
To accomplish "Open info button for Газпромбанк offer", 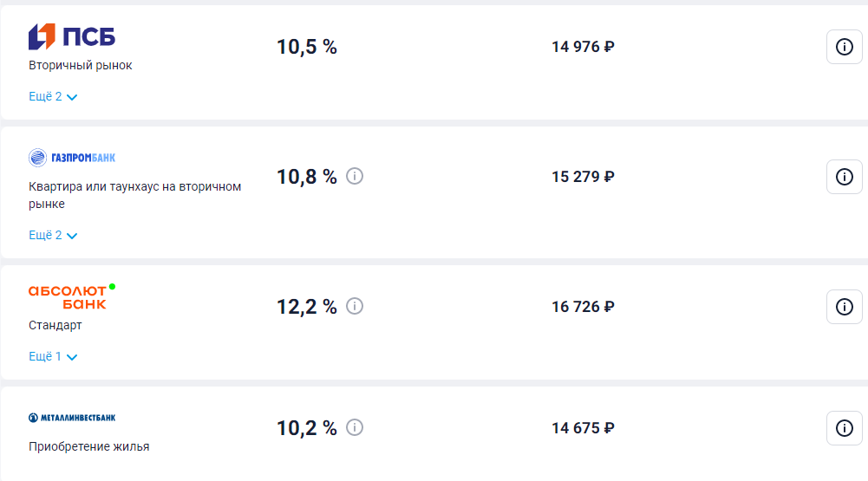I will coord(845,177).
